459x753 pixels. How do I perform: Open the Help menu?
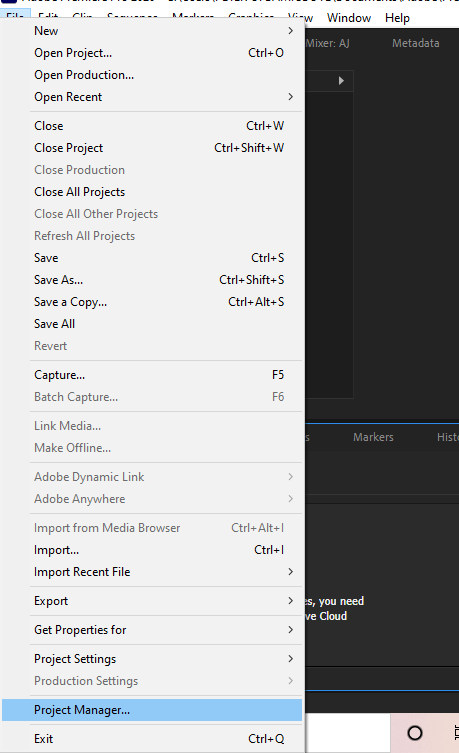[x=397, y=18]
